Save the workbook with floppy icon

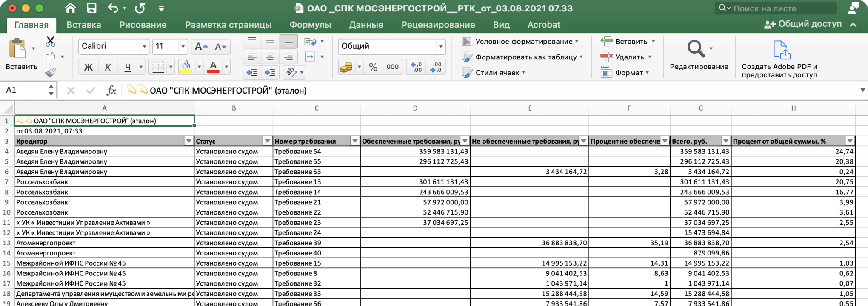point(91,8)
